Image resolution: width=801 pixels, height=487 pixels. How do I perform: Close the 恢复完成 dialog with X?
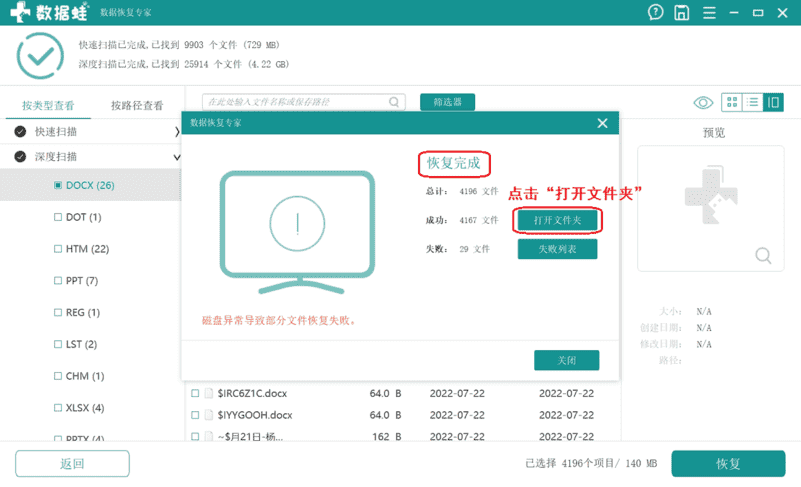(x=602, y=123)
